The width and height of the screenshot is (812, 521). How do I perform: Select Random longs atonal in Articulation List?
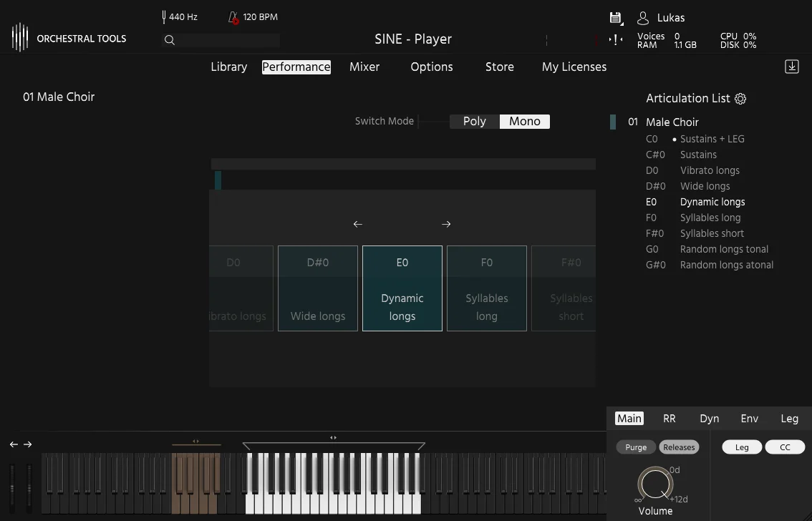727,265
